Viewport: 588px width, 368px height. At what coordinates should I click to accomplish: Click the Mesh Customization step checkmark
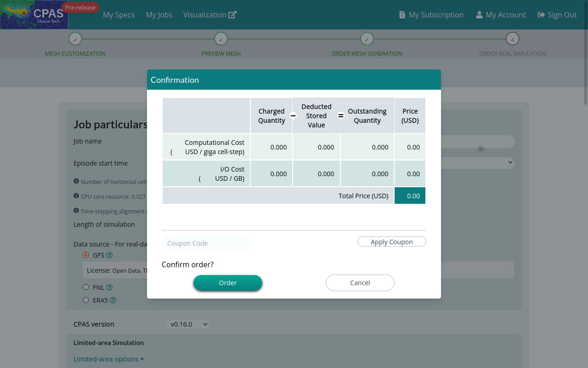[75, 39]
